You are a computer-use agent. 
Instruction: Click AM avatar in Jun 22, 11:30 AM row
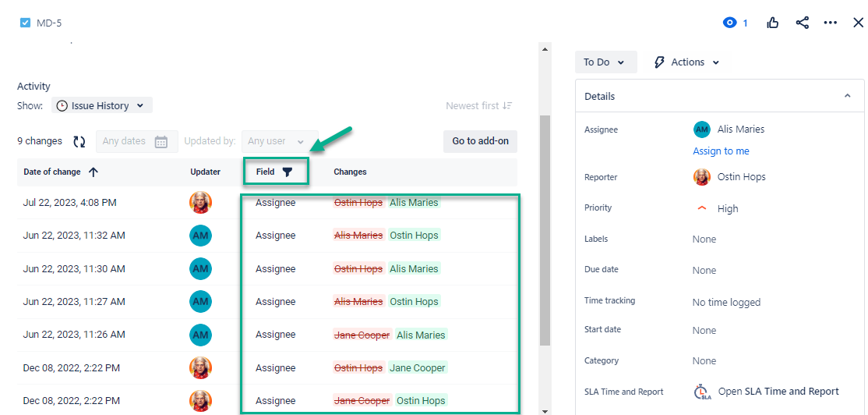point(200,268)
